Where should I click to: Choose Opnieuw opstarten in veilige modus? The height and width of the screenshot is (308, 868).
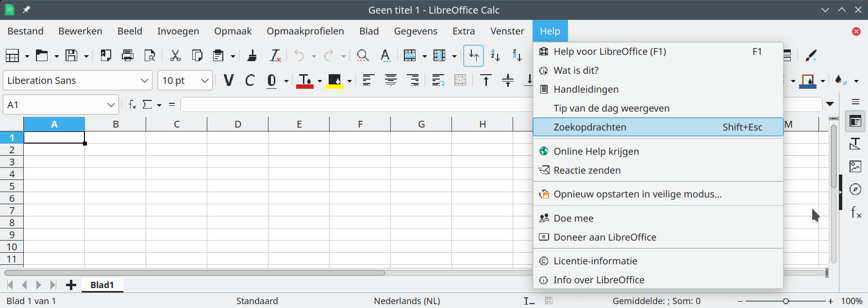tap(658, 194)
